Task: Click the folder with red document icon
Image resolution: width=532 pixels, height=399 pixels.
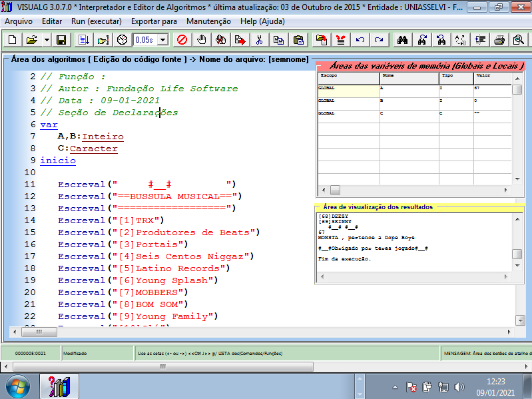Action: pos(321,40)
